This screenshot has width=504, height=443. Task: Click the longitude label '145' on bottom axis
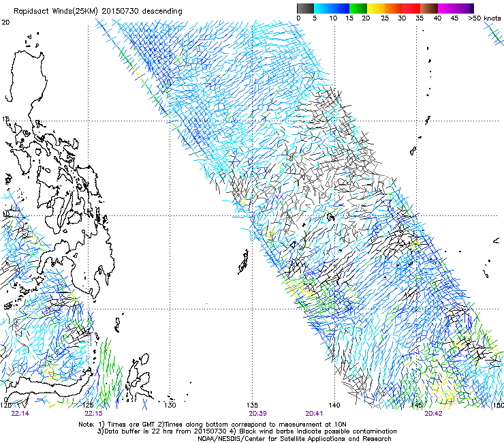(x=417, y=405)
